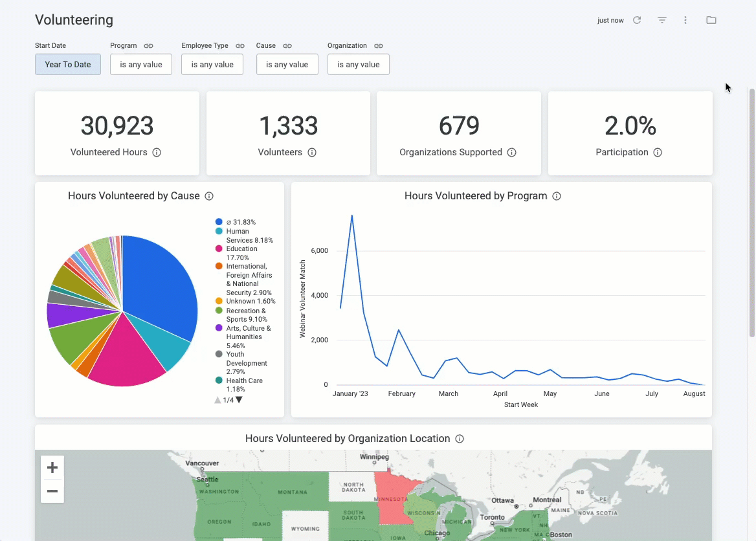Click the folder icon at top right
Screen dimensions: 756x541
pyautogui.click(x=711, y=20)
